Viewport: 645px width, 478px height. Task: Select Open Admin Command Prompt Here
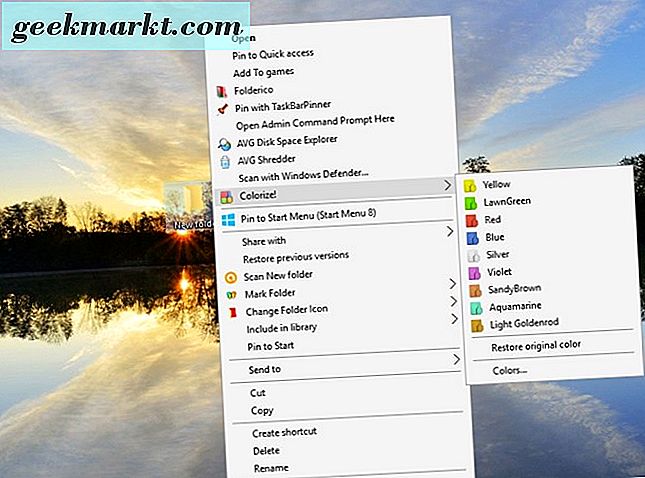(x=314, y=122)
